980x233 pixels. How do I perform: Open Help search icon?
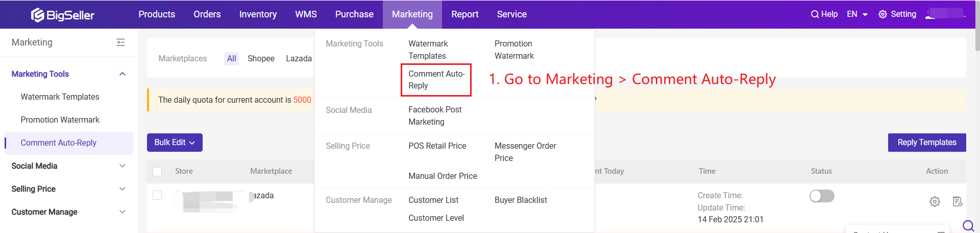coord(815,14)
